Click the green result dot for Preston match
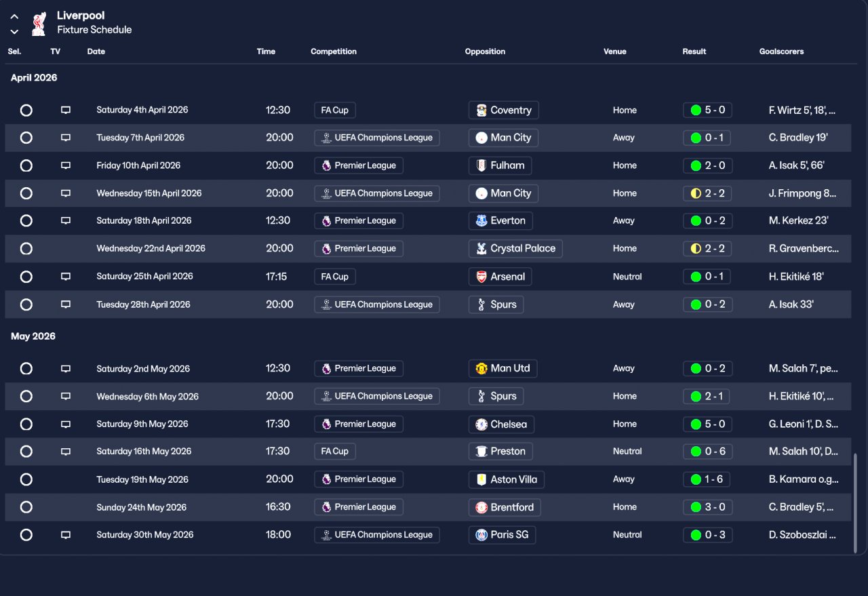The image size is (868, 596). 695,452
